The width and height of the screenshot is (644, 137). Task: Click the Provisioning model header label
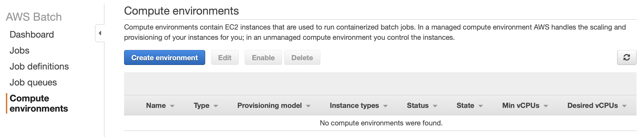(270, 106)
